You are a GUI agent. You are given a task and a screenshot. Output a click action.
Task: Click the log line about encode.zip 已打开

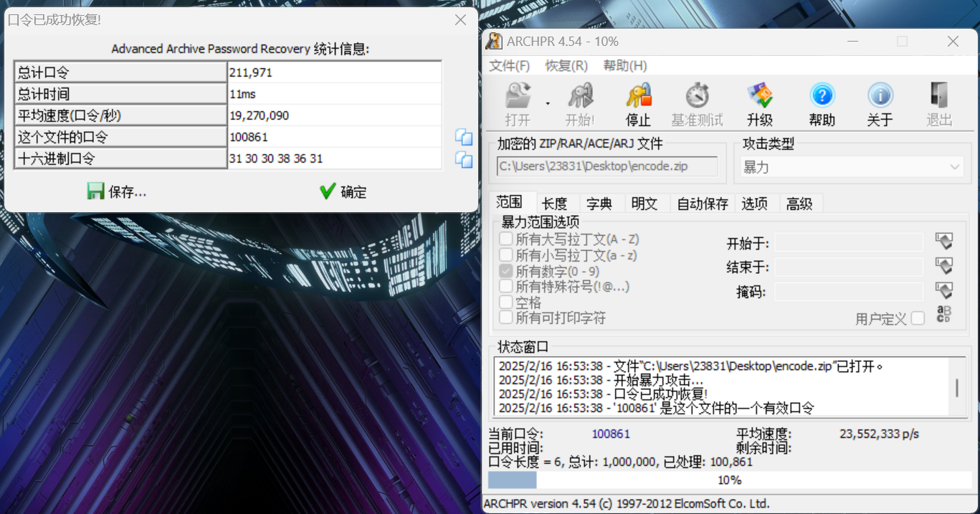click(690, 366)
